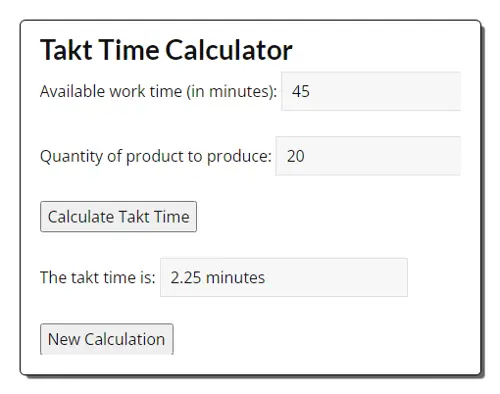This screenshot has width=500, height=394.
Task: Click the 'Quantity of product to produce:' label
Action: click(156, 156)
